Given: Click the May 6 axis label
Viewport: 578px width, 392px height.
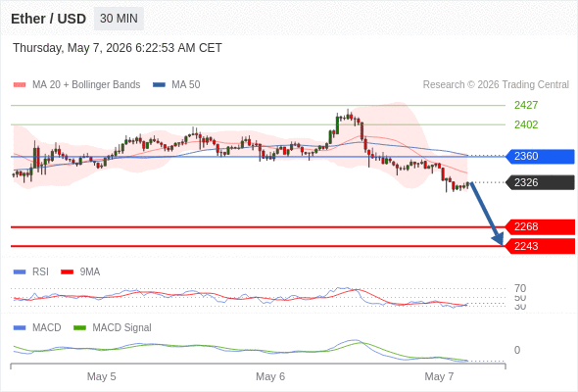Looking at the screenshot, I should 270,376.
